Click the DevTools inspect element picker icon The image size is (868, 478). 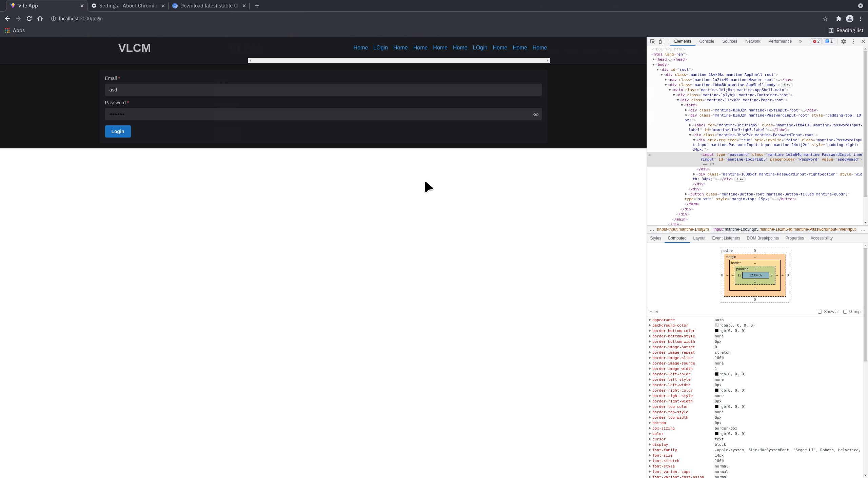[652, 41]
